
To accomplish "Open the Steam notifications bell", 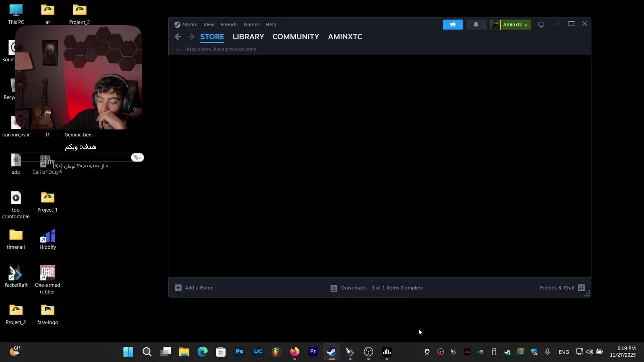I will 476,24.
